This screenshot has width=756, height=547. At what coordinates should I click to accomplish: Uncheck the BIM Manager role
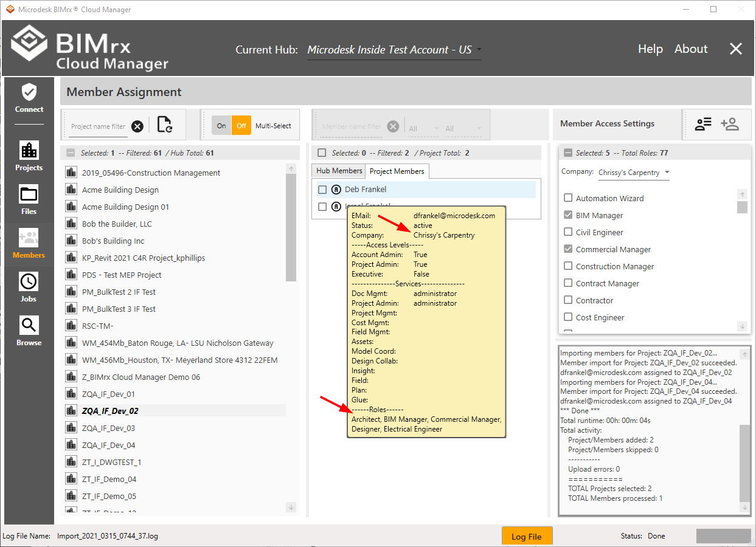tap(568, 215)
